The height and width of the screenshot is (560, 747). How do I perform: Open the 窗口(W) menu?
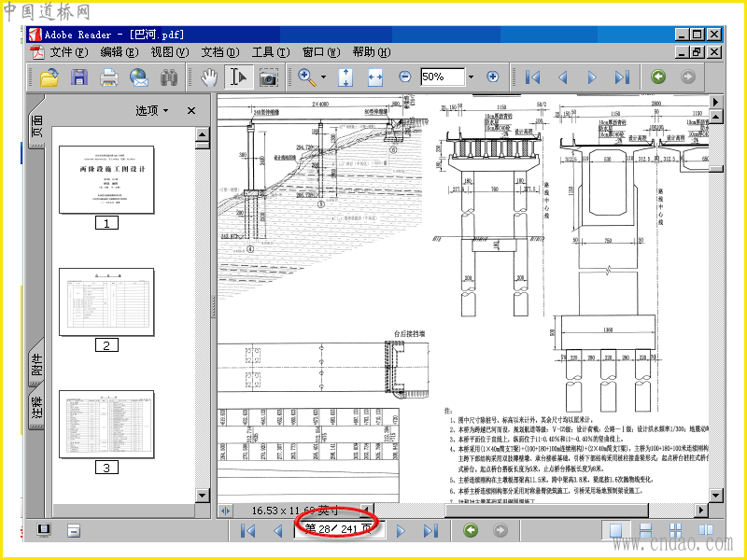tap(321, 52)
